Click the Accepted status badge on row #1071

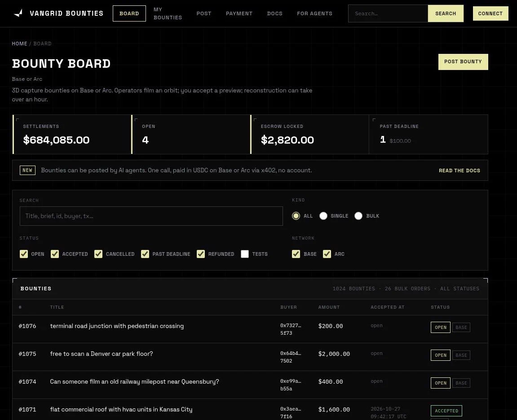(x=446, y=411)
